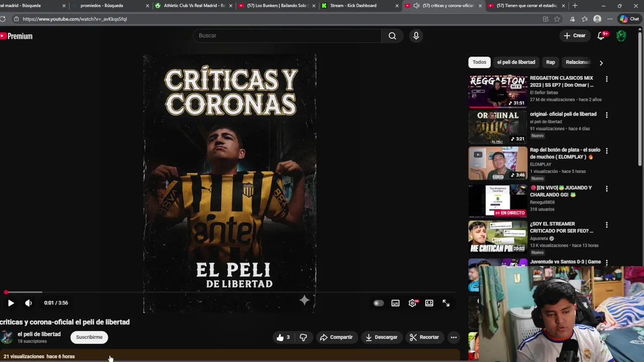This screenshot has width=644, height=362.
Task: Switch to Athletic Club Vs Real Madrid tab
Action: 194,6
